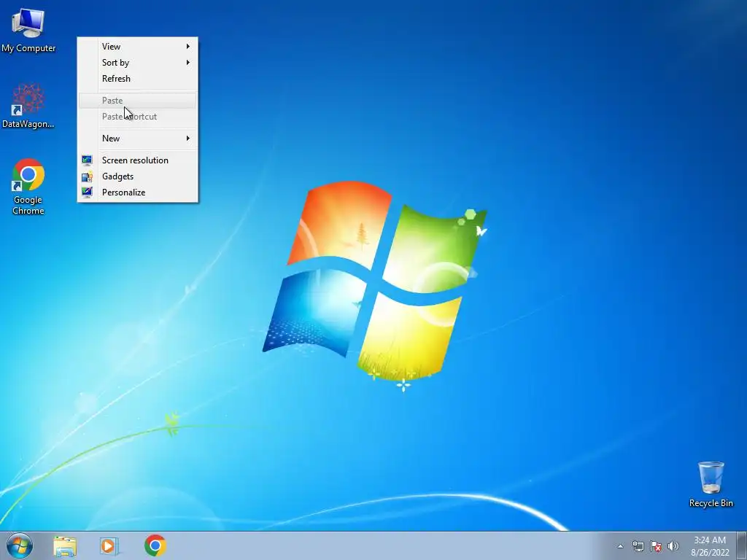Viewport: 747px width, 560px height.
Task: Select the DataWagon desktop shortcut
Action: pyautogui.click(x=28, y=106)
